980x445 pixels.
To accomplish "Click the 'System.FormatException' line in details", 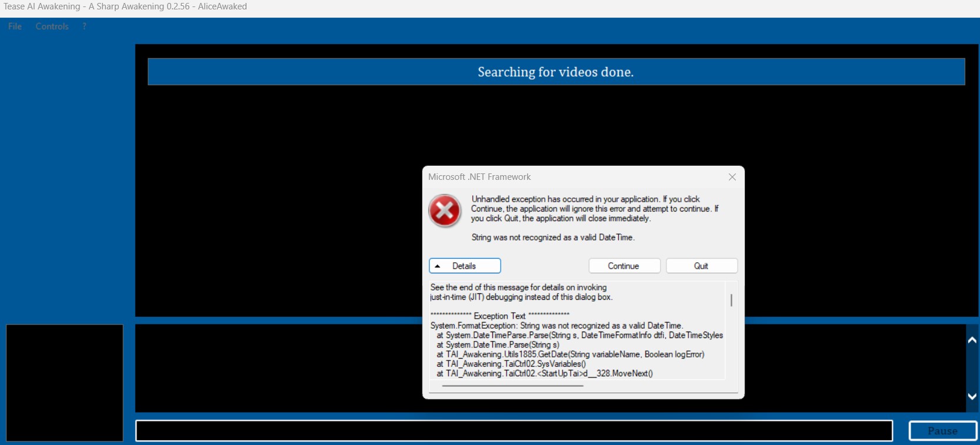I will pos(556,326).
